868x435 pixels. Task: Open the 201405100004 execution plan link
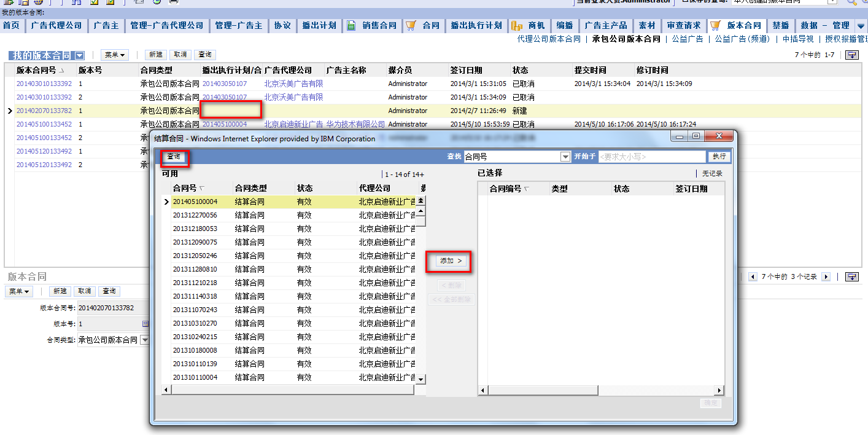click(x=225, y=124)
